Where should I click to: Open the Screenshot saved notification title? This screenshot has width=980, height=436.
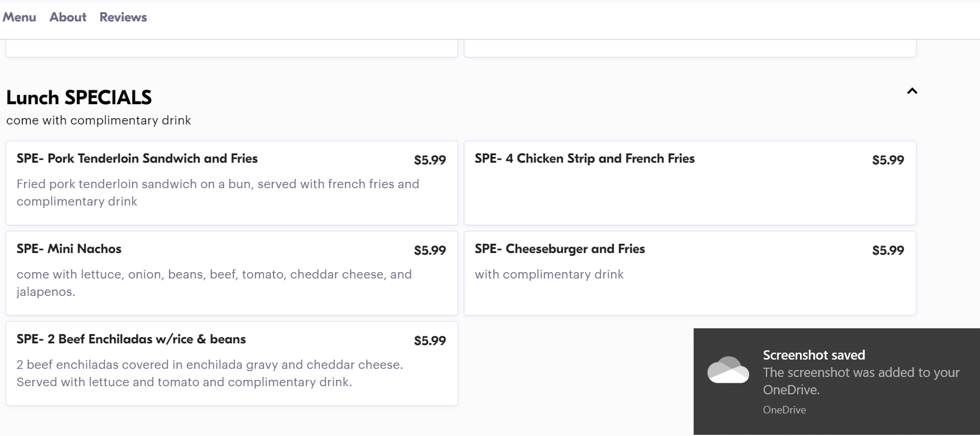pos(813,355)
